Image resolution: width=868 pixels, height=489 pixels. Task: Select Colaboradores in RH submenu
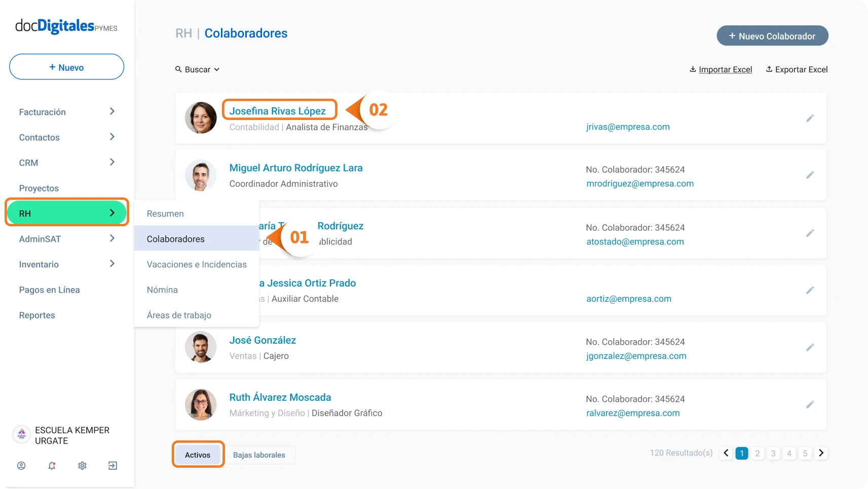click(x=197, y=239)
